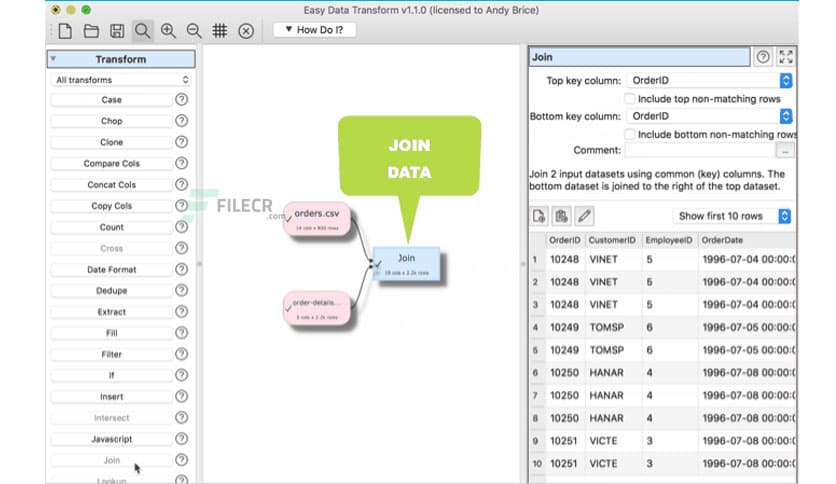This screenshot has width=836, height=484.
Task: Open help for the Insert transform
Action: click(x=182, y=396)
